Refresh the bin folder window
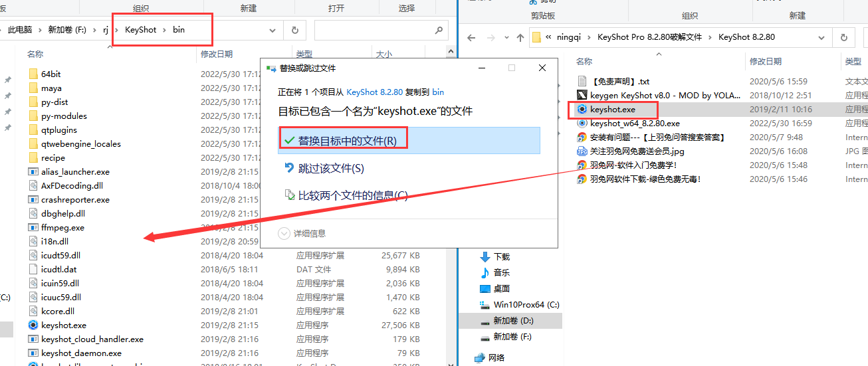The width and height of the screenshot is (868, 366). [294, 30]
